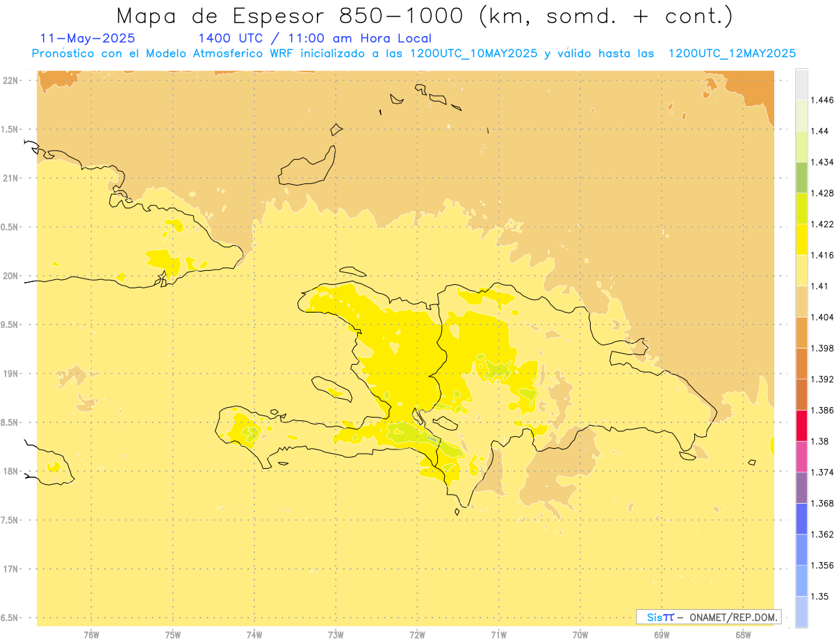Click the legend value '1.446'
834x644 pixels.
(x=823, y=100)
